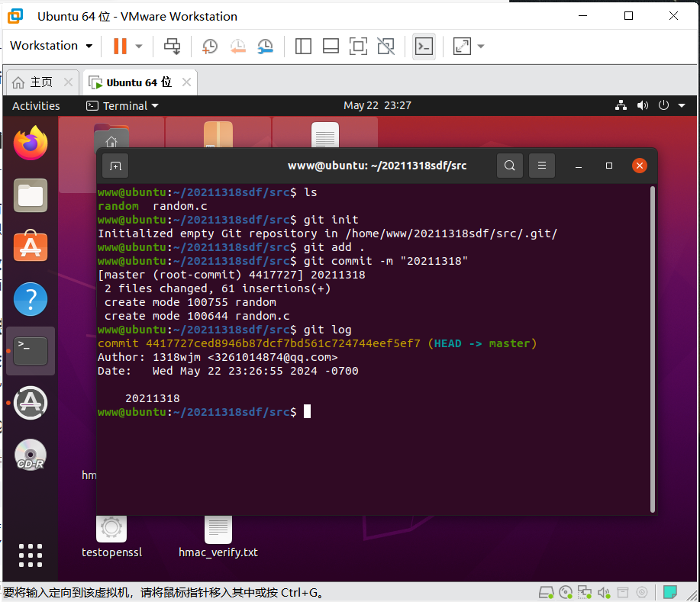Screen dimensions: 700x602
Task: Click the '2 files changed, 61 insertions' line
Action: (x=218, y=288)
